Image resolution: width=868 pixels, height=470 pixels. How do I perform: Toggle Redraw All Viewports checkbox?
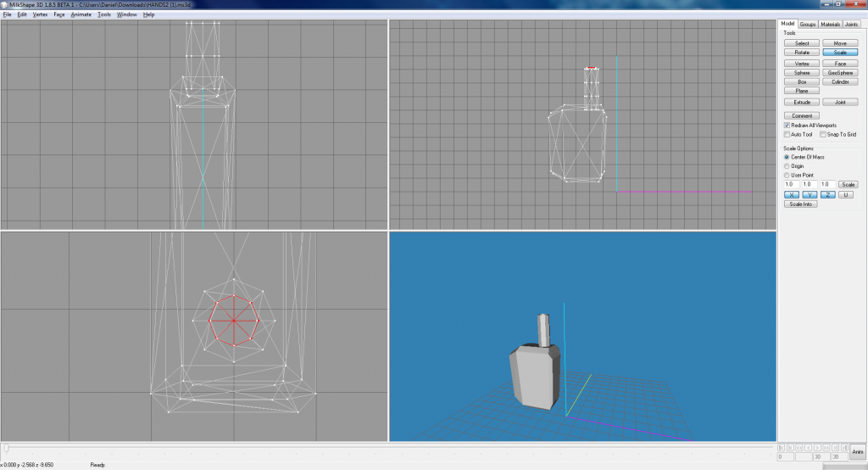tap(787, 126)
